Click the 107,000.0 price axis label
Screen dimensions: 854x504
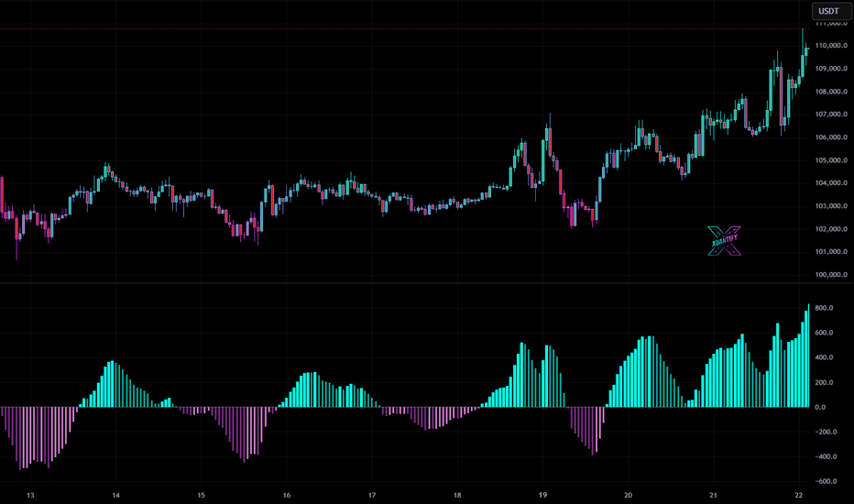831,115
